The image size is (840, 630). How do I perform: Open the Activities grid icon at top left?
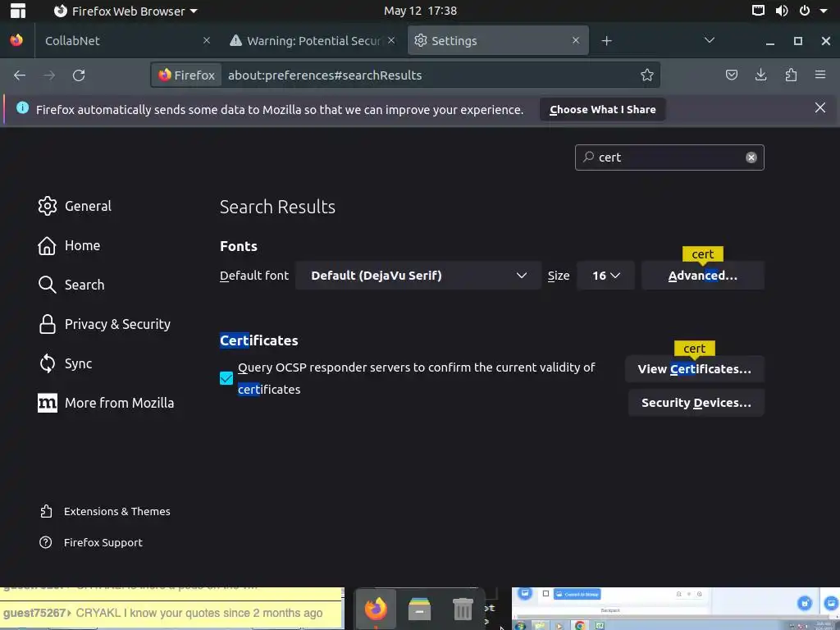[x=18, y=11]
